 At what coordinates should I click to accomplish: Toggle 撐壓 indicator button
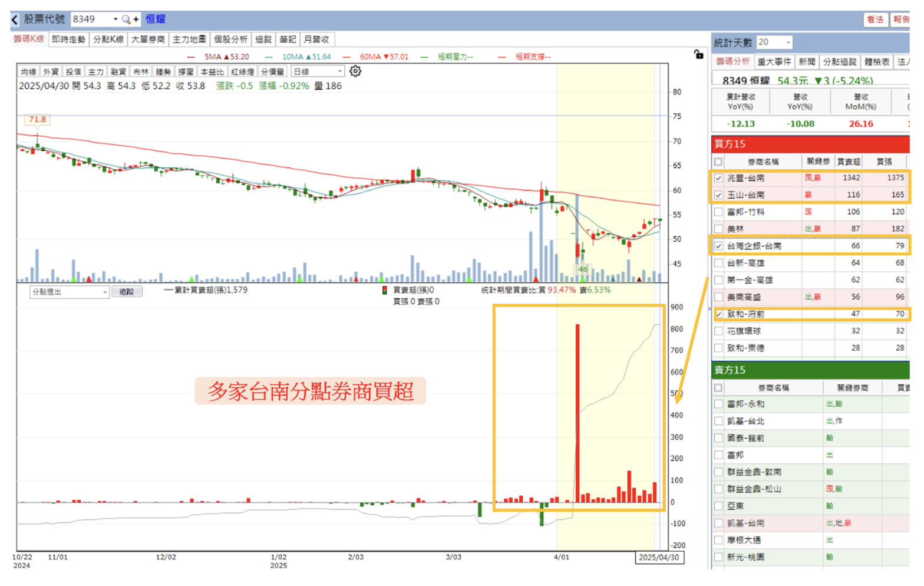185,72
